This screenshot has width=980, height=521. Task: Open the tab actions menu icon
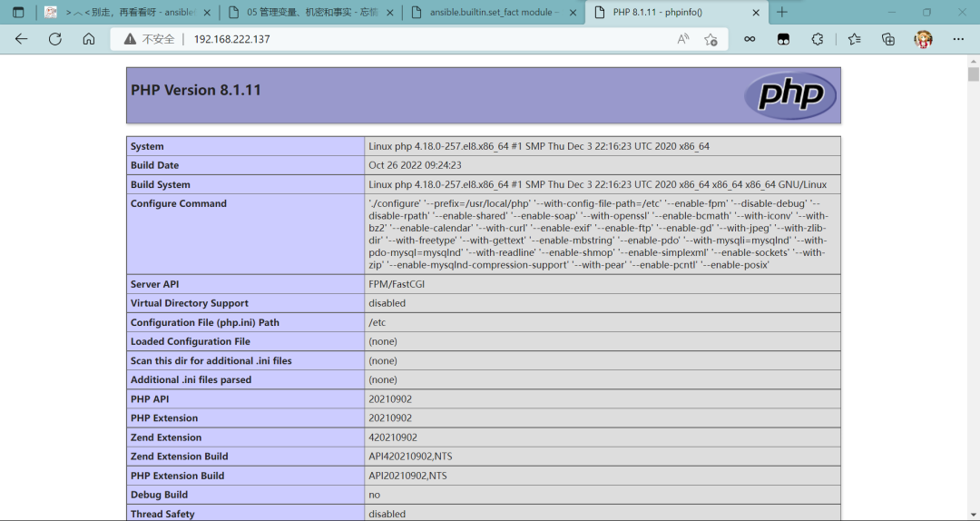click(18, 13)
